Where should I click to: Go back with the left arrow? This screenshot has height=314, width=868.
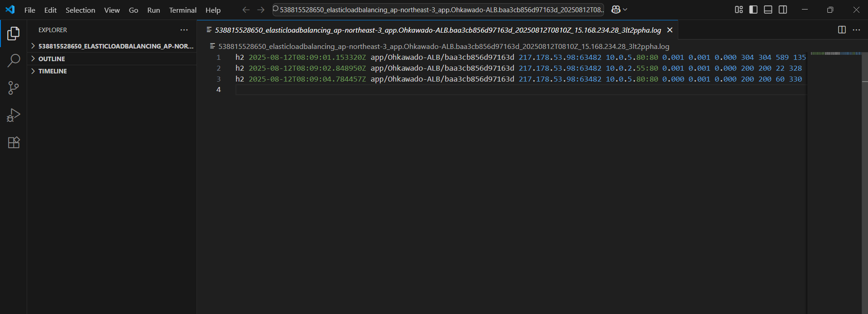coord(246,10)
